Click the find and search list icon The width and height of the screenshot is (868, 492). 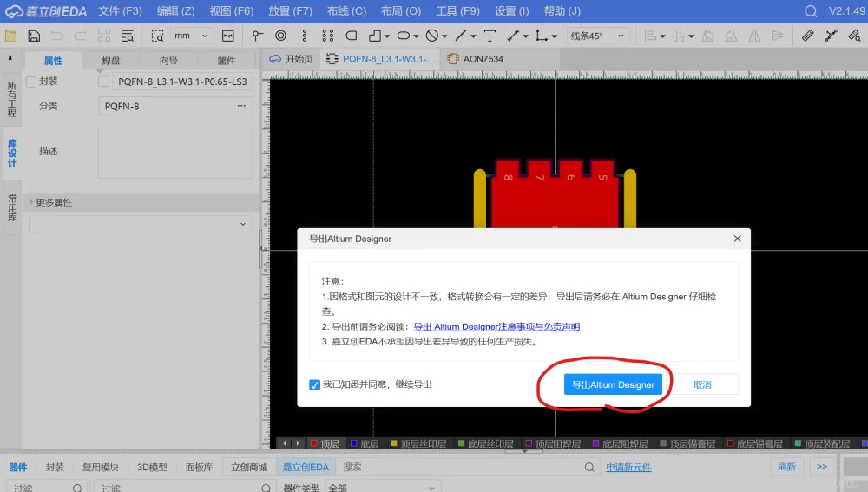(128, 36)
